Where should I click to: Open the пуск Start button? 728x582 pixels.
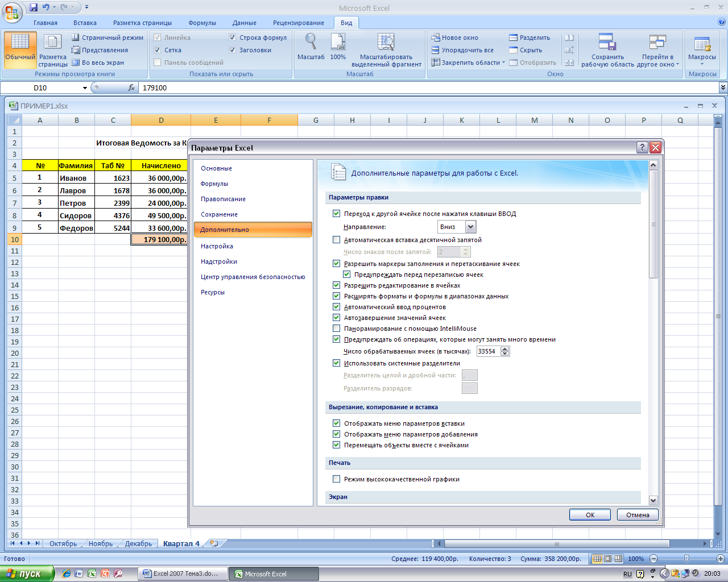coord(27,573)
